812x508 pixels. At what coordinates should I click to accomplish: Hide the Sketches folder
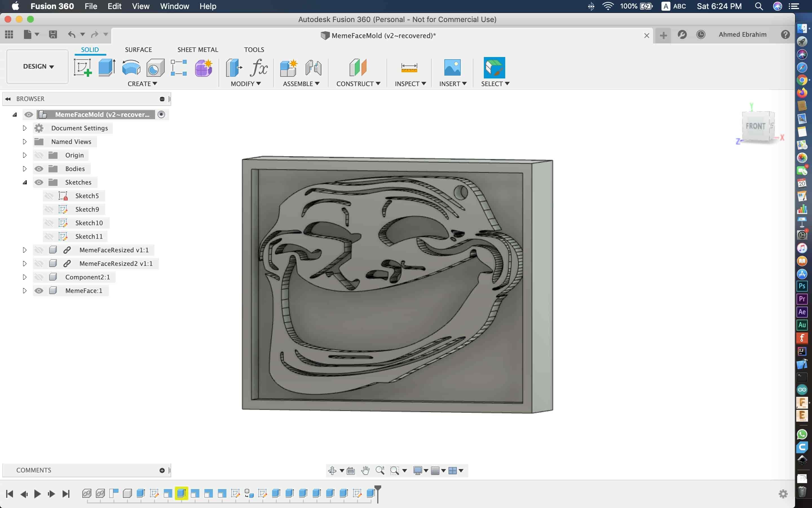[x=39, y=182]
